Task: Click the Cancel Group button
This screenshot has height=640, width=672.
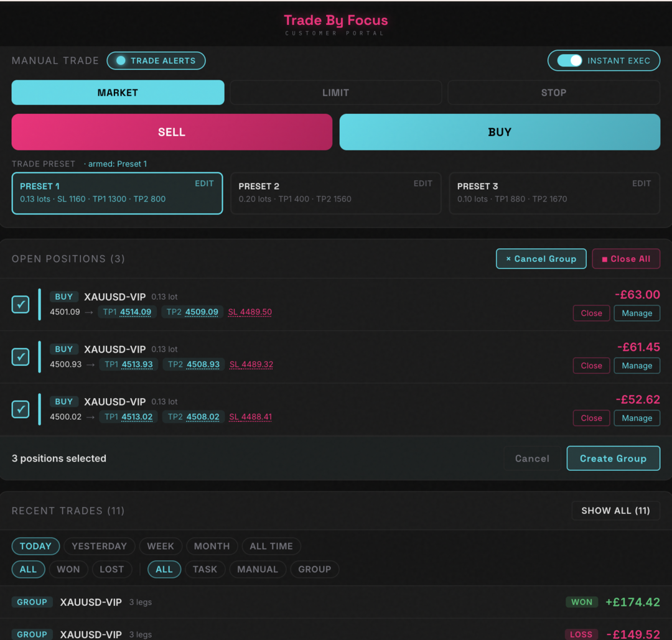Action: [541, 259]
